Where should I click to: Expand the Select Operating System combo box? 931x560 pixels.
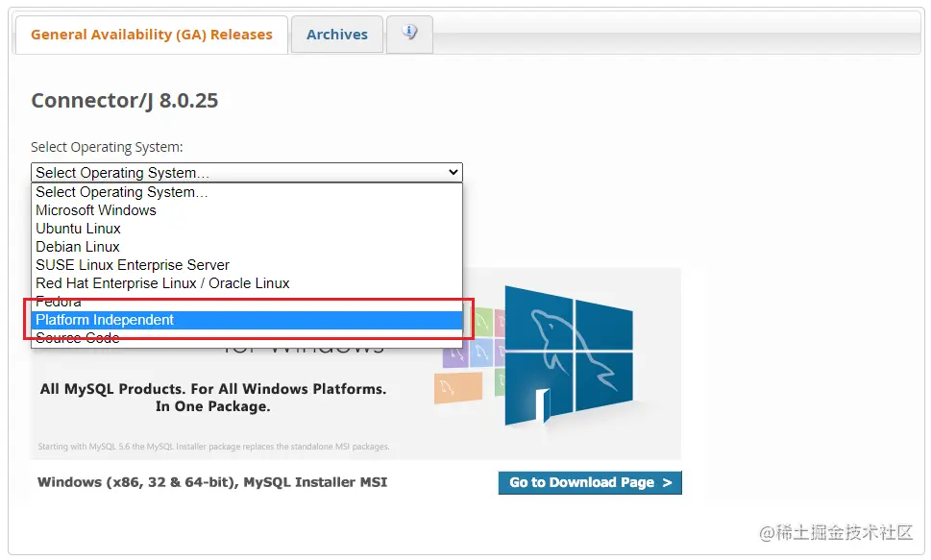click(246, 172)
